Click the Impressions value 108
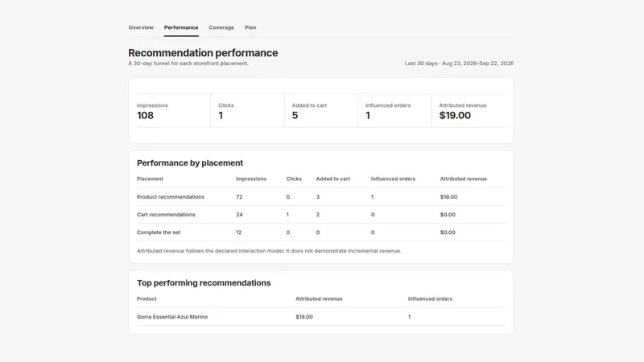Image resolution: width=644 pixels, height=362 pixels. pos(145,115)
